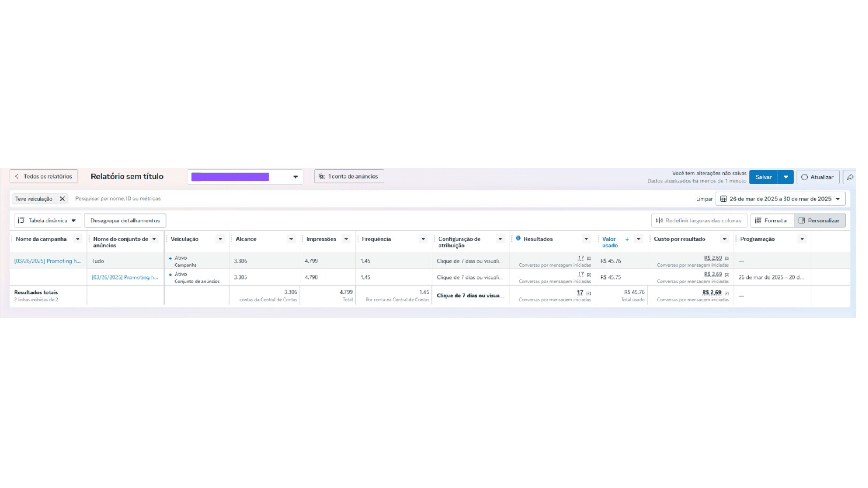This screenshot has height=488, width=868.
Task: Go back to 'Todos os relatórios'
Action: pyautogui.click(x=44, y=176)
